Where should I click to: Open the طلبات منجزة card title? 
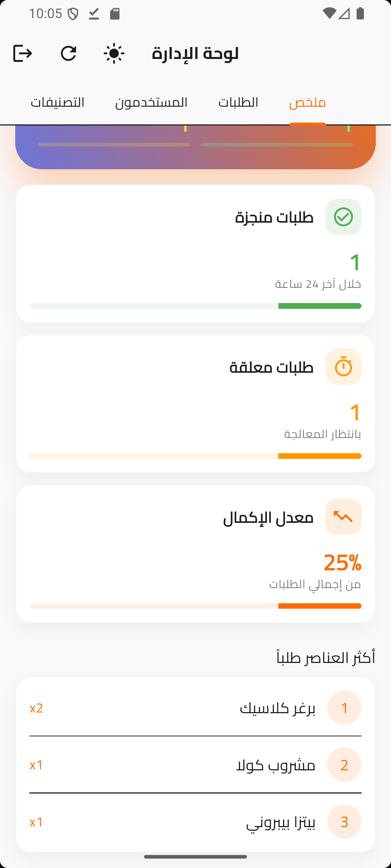click(x=274, y=217)
